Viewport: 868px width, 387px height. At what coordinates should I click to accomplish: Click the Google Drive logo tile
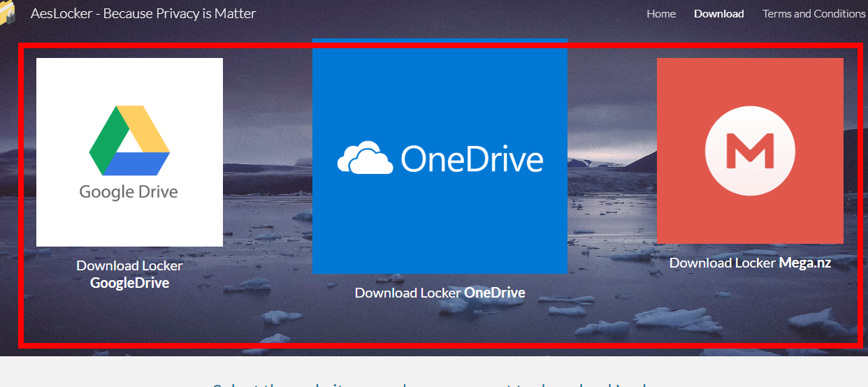[x=129, y=152]
